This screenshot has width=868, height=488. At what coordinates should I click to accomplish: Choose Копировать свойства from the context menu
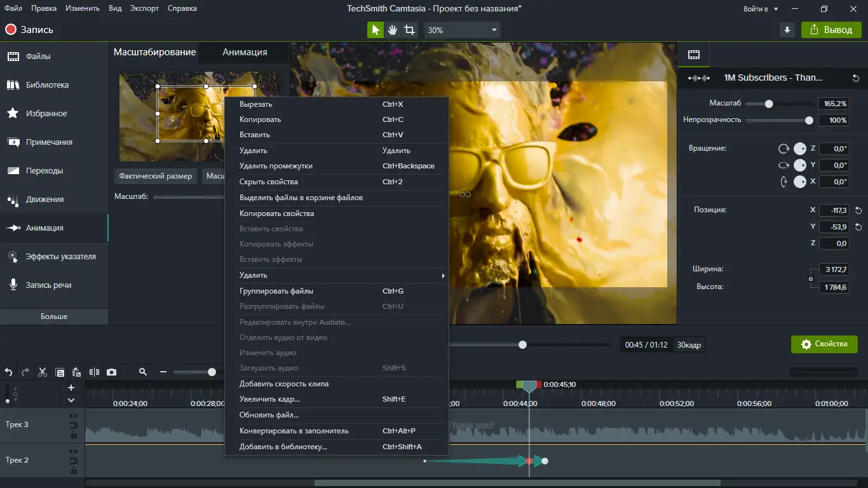[x=276, y=213]
